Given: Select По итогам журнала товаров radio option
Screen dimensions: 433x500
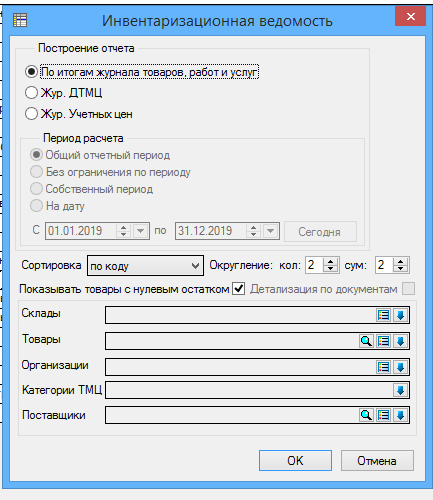Looking at the screenshot, I should pos(31,72).
